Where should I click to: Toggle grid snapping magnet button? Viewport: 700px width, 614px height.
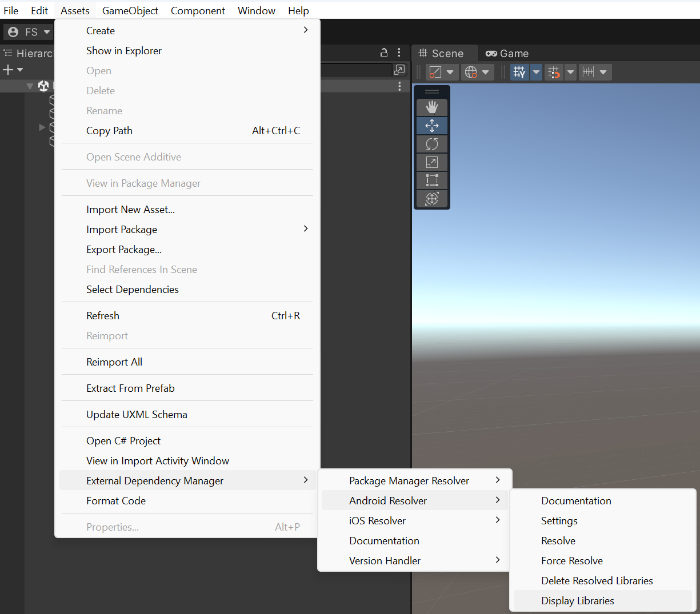(554, 72)
